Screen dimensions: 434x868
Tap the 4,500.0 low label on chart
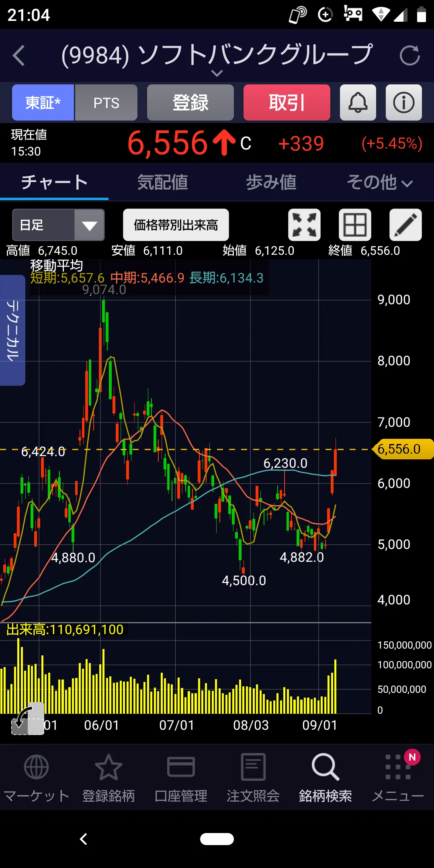[x=244, y=580]
